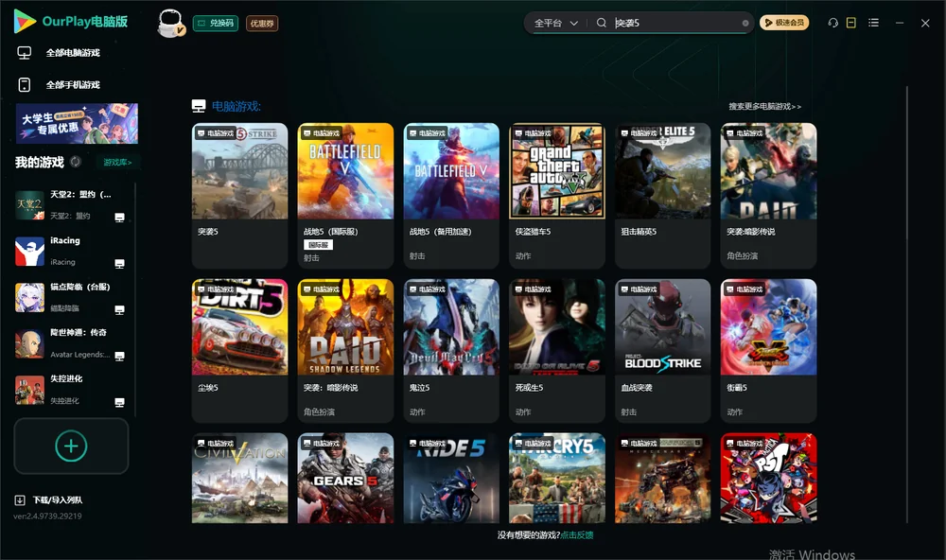Click version text ver:2.4.9739.29219
Screen dimensions: 946x560
[47, 516]
